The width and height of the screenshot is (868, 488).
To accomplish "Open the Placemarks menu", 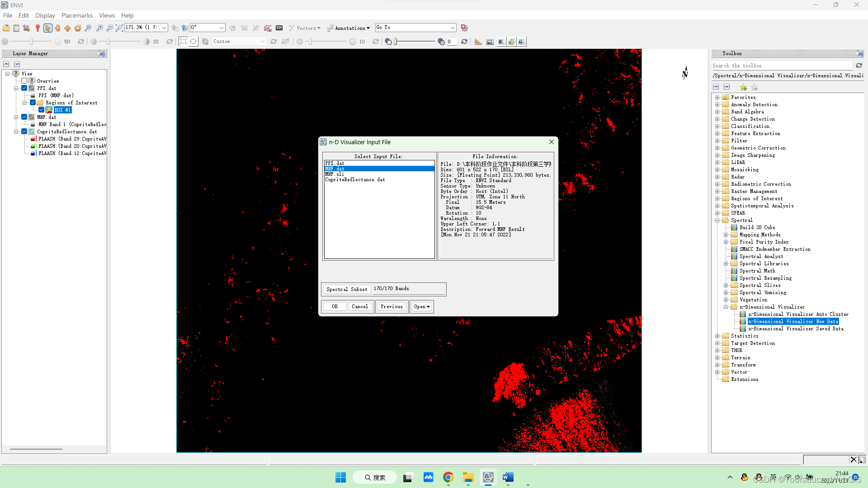I will pos(77,15).
